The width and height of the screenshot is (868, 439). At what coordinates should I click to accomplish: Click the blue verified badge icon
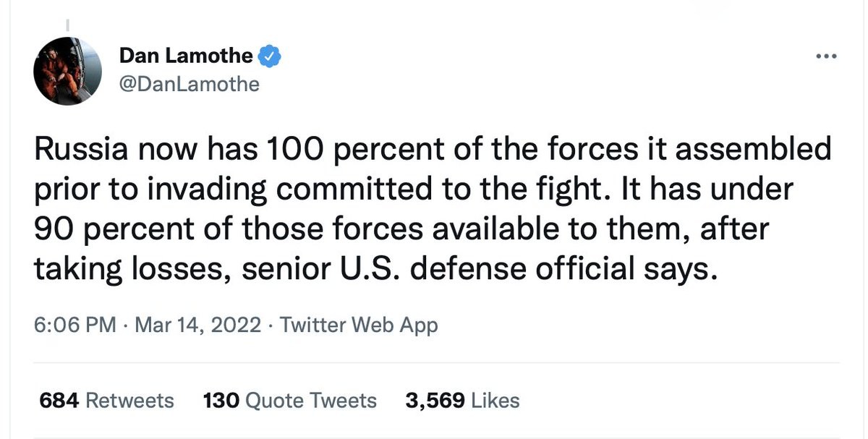tap(270, 56)
